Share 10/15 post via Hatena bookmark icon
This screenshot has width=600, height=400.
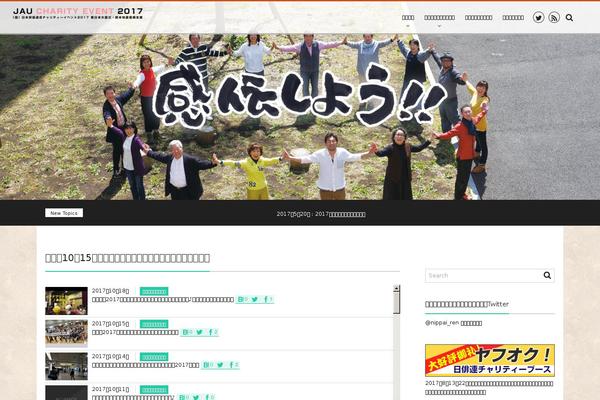pos(187,332)
